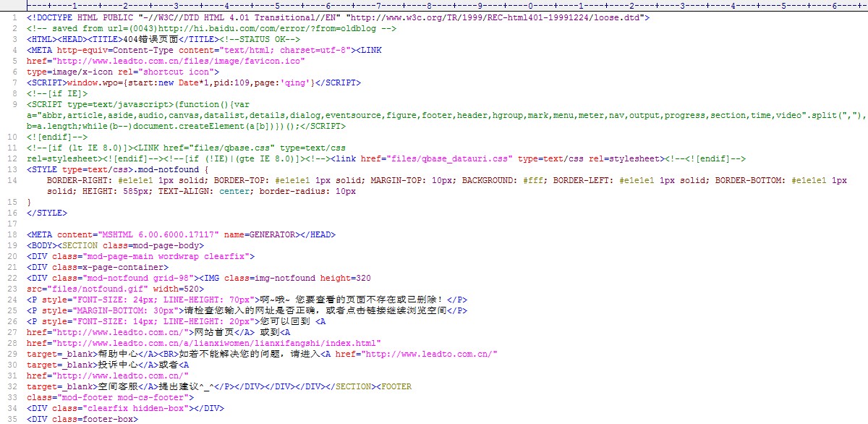Click line number 18 in the gutter

click(x=13, y=234)
